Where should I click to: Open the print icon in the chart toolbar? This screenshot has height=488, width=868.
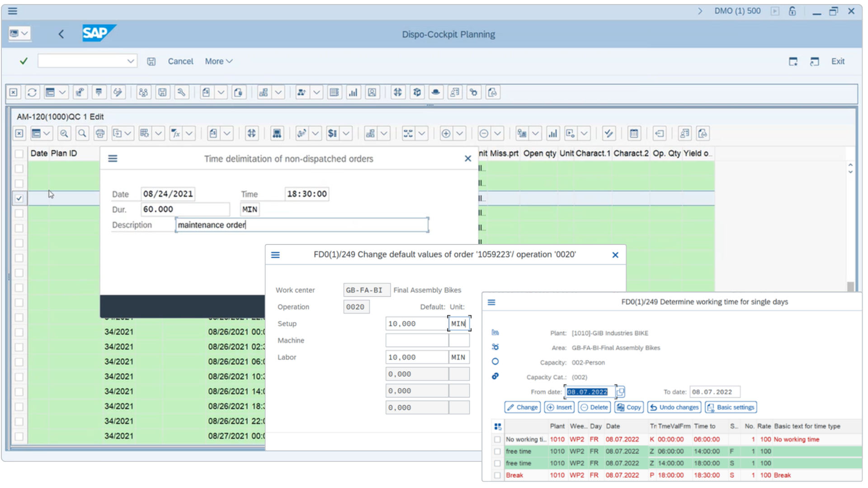pos(100,133)
